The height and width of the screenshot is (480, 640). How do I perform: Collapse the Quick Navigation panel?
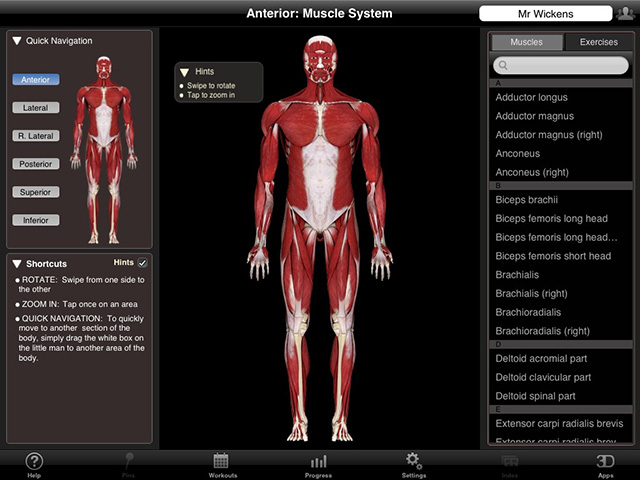[x=18, y=41]
